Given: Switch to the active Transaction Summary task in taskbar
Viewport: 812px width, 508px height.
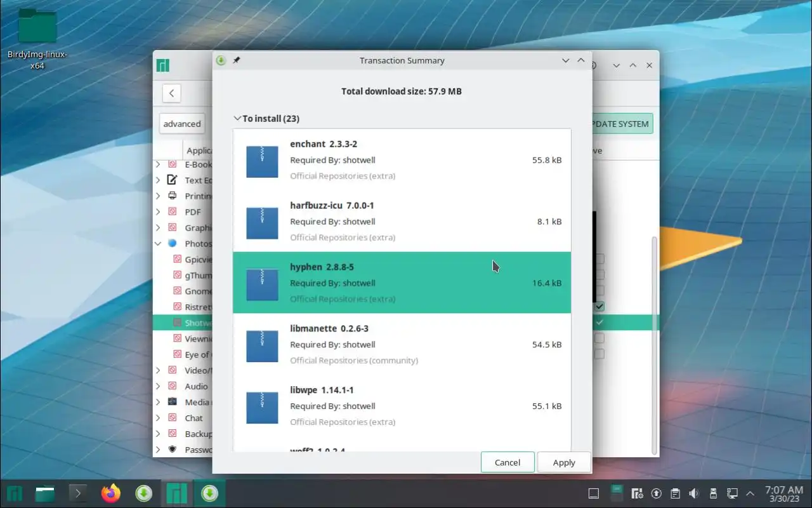Looking at the screenshot, I should point(209,493).
